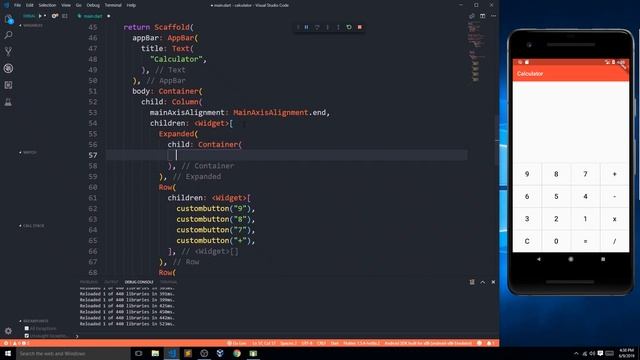Image resolution: width=640 pixels, height=360 pixels.
Task: Open the Selection menu
Action: [47, 5]
